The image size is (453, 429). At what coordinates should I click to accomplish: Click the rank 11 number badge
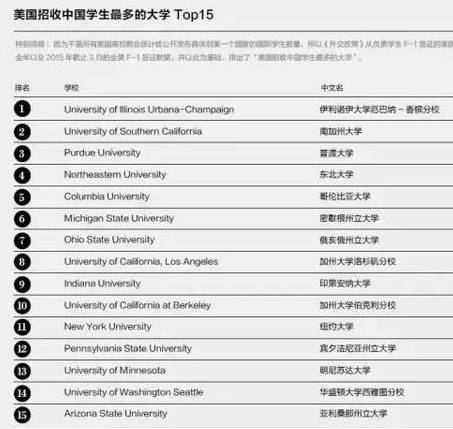pyautogui.click(x=22, y=327)
